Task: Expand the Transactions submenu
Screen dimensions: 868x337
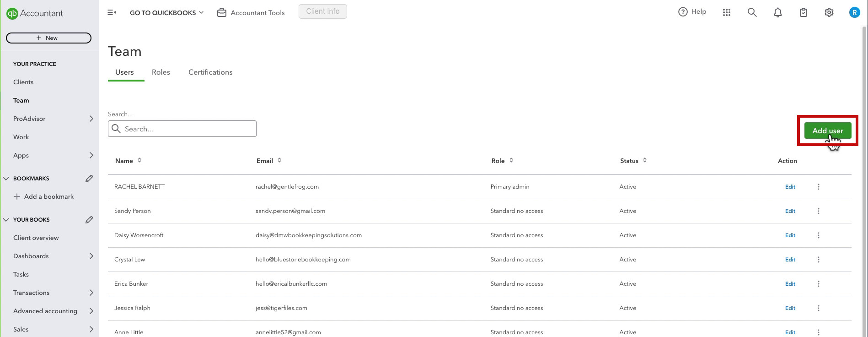Action: click(91, 293)
